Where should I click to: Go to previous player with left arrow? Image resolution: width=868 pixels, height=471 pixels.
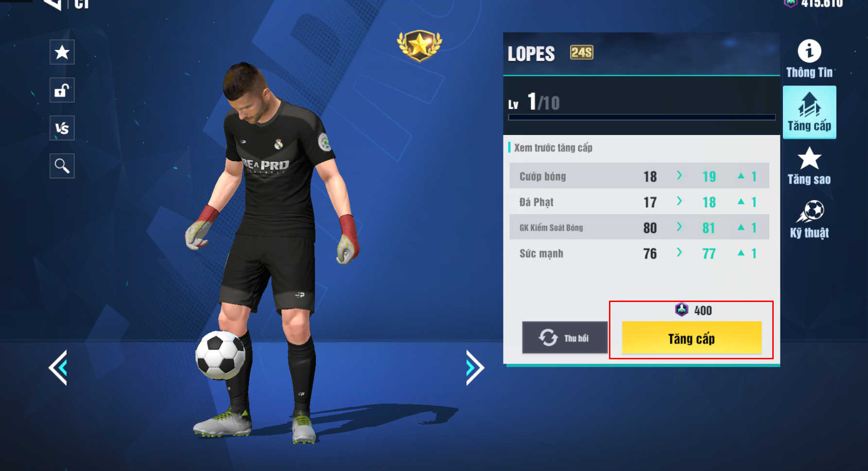coord(58,368)
